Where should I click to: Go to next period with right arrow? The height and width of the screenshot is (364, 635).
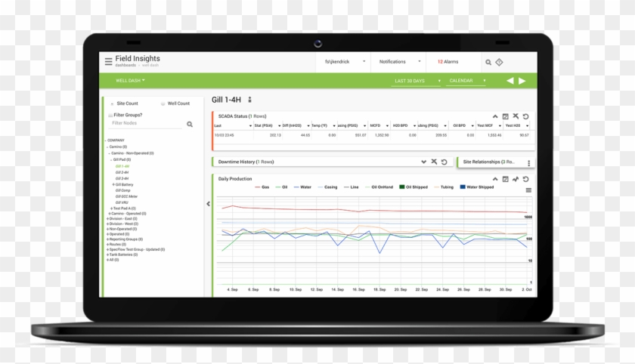[521, 81]
